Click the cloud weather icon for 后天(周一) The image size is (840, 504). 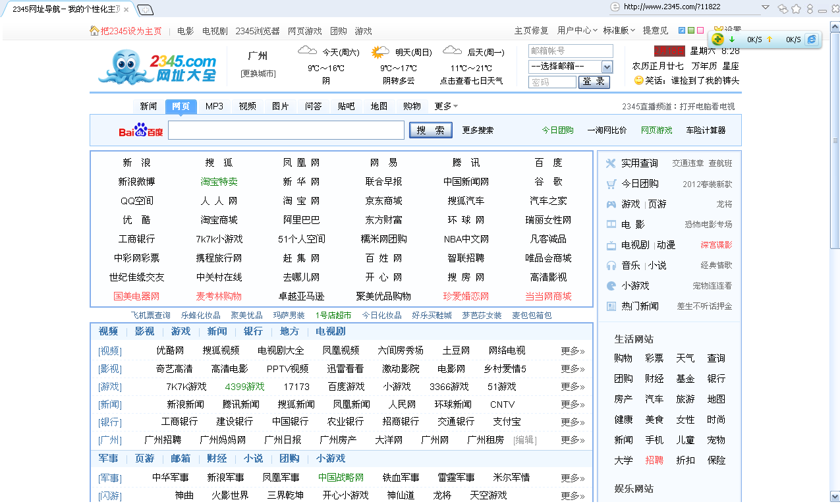(452, 51)
